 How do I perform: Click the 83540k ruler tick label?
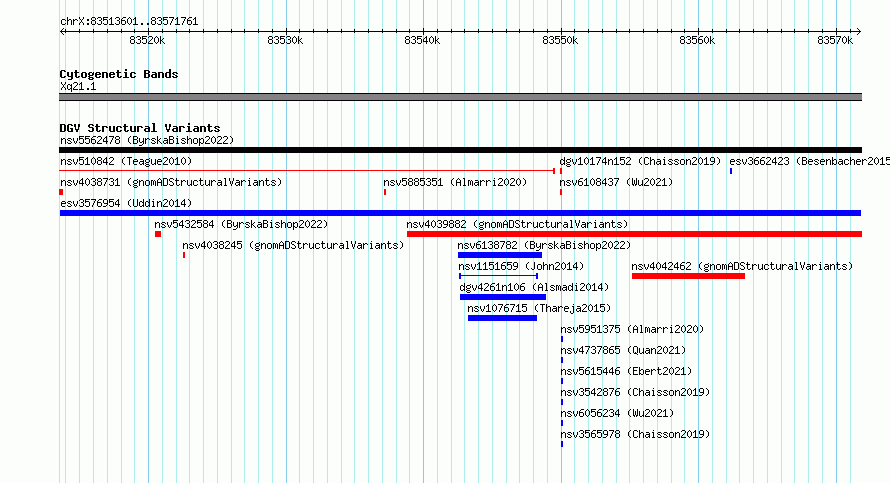click(x=422, y=40)
